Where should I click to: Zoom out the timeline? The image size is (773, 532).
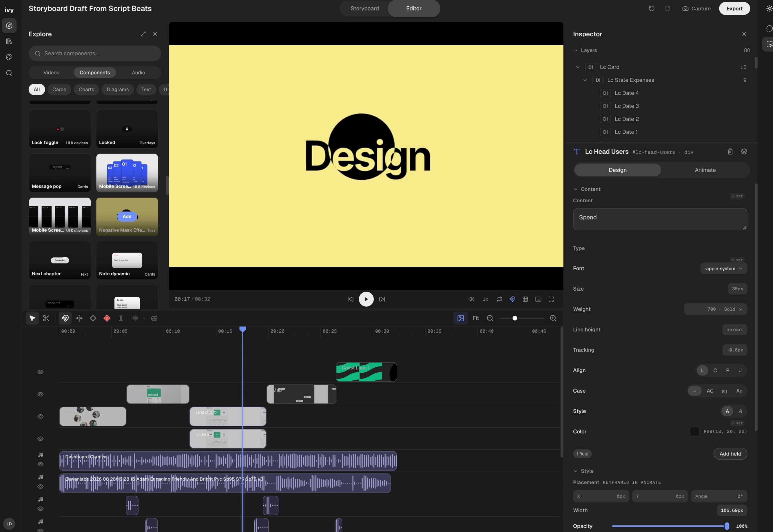[490, 318]
